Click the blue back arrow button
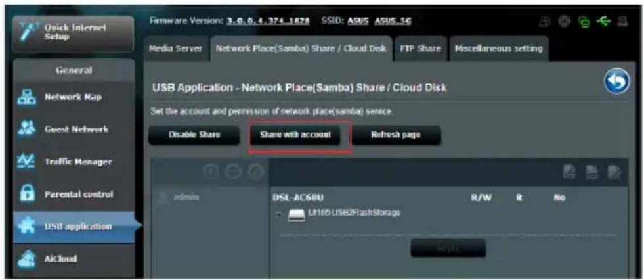The height and width of the screenshot is (280, 644). [x=617, y=81]
